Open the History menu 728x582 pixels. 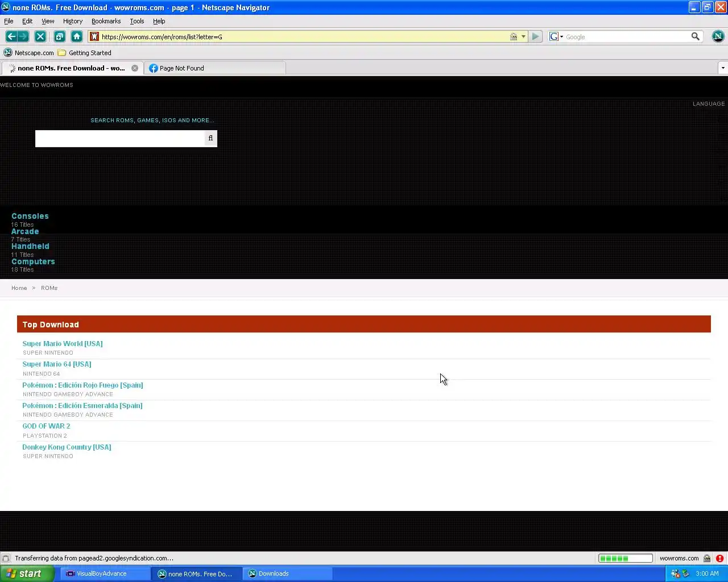pyautogui.click(x=73, y=21)
